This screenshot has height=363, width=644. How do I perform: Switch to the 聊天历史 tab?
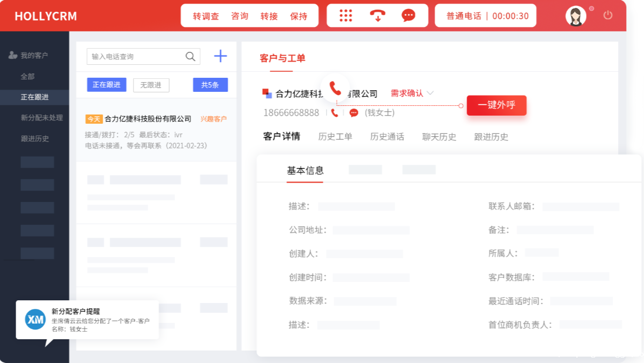tap(439, 137)
